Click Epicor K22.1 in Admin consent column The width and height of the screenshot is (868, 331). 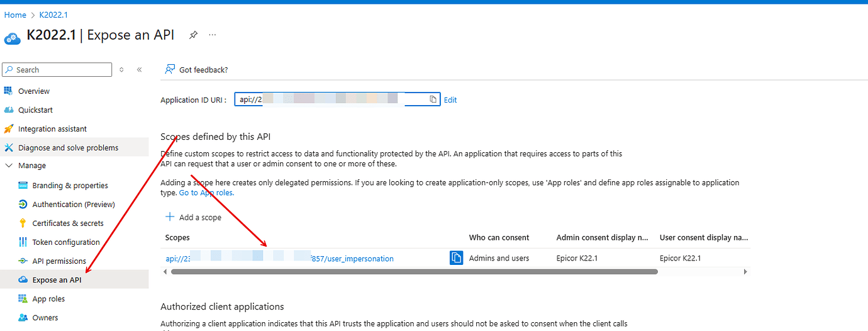577,258
